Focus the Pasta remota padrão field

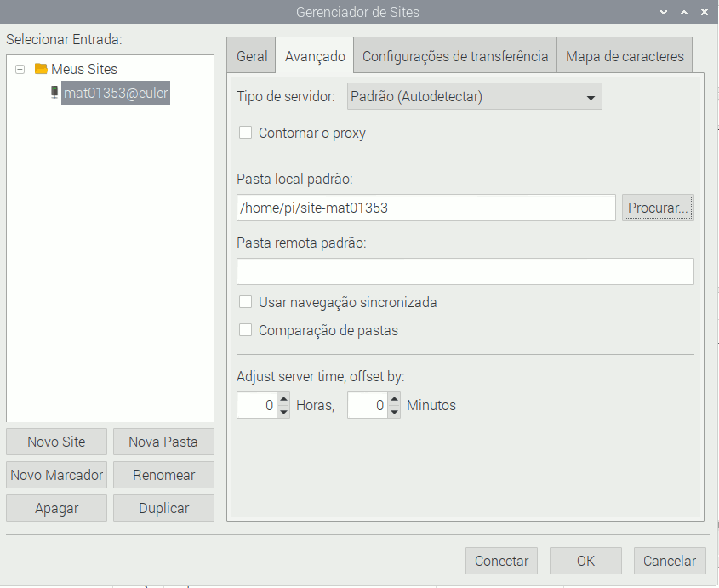pos(465,271)
